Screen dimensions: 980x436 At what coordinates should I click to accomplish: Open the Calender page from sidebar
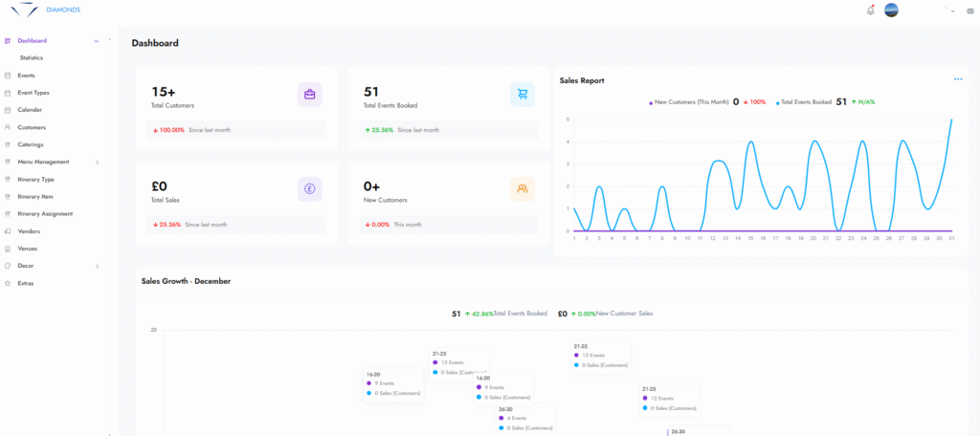30,110
